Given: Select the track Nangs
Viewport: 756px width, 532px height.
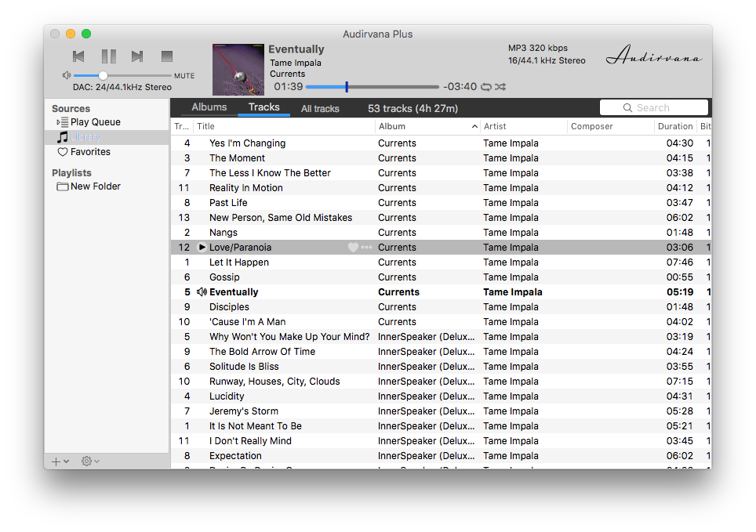Looking at the screenshot, I should (x=441, y=233).
